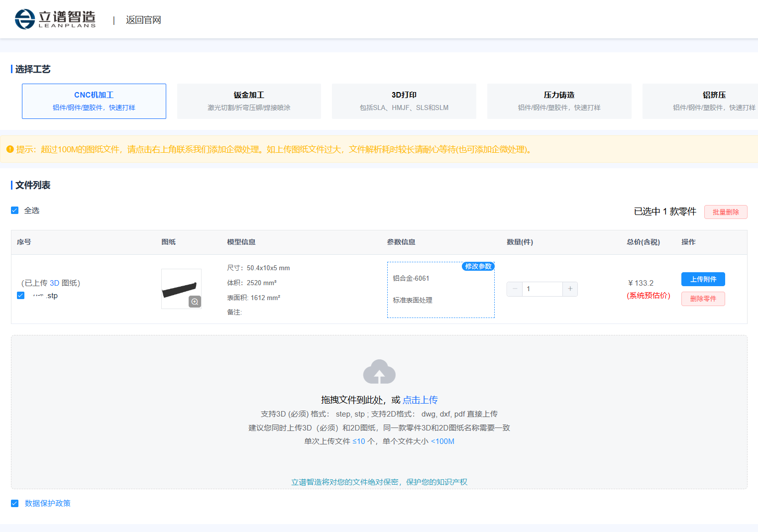Viewport: 758px width, 532px height.
Task: Click the 参数信息 column header
Action: 401,242
